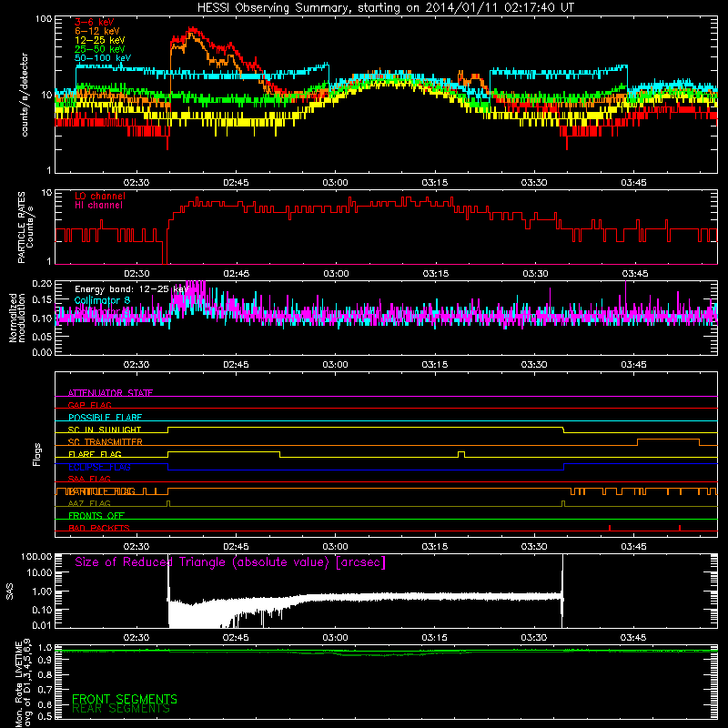Select the POSSIBLE FLARE flag label
Viewport: 728px width, 728px height.
105,418
